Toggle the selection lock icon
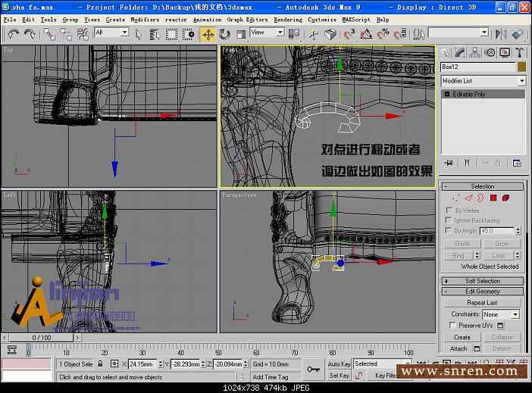The width and height of the screenshot is (532, 393). tap(100, 363)
